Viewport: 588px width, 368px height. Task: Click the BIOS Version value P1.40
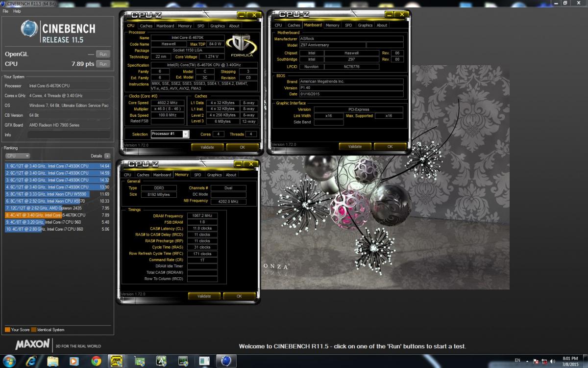[351, 88]
